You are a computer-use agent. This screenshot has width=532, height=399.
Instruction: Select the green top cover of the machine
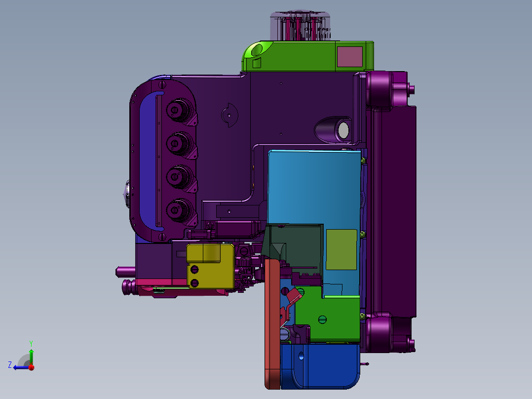click(x=308, y=56)
